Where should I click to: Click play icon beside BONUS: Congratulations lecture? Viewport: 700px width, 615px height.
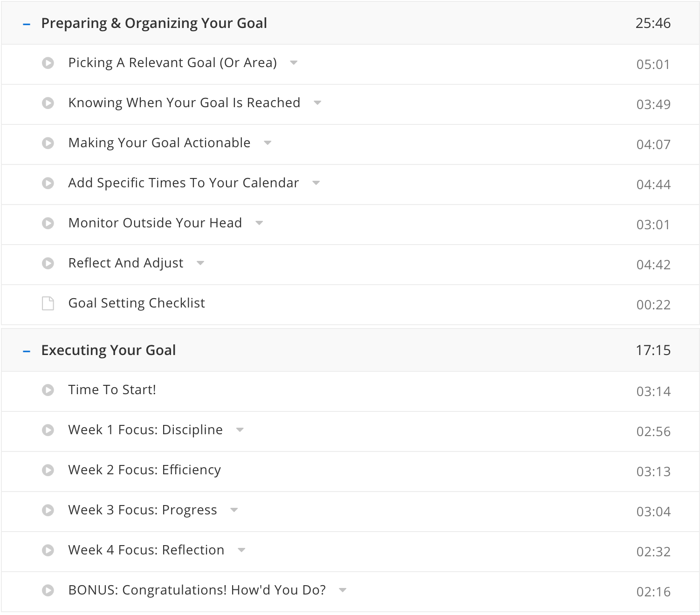(48, 590)
